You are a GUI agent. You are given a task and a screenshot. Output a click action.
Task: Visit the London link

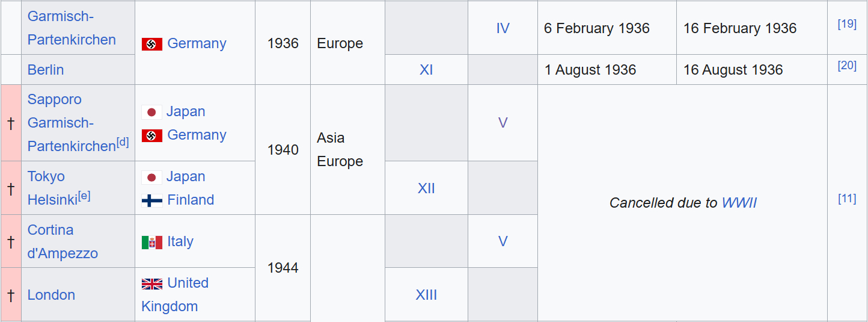[51, 295]
